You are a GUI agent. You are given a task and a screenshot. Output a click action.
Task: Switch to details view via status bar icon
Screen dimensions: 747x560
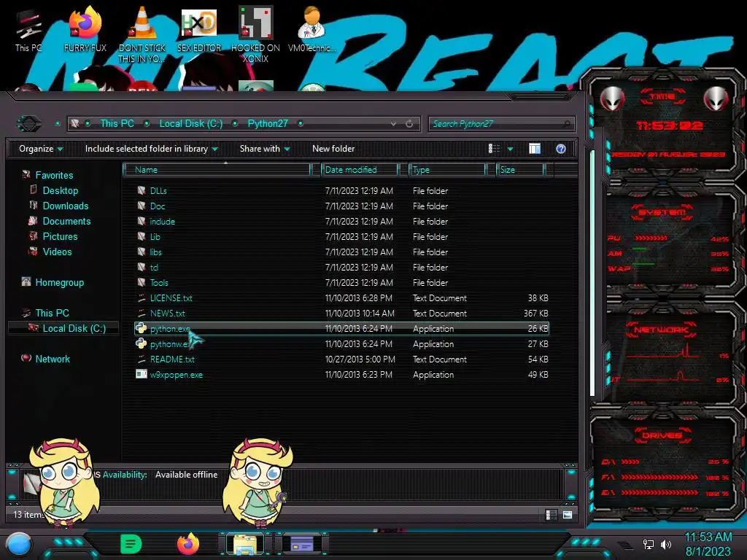pyautogui.click(x=551, y=515)
